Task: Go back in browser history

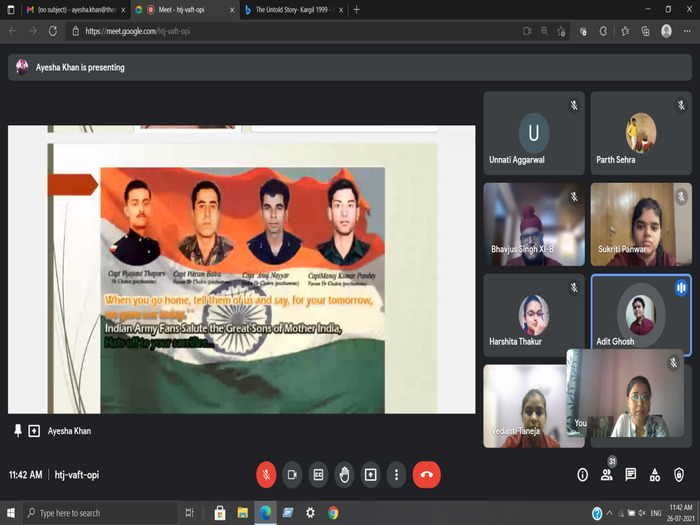Action: coord(12,31)
